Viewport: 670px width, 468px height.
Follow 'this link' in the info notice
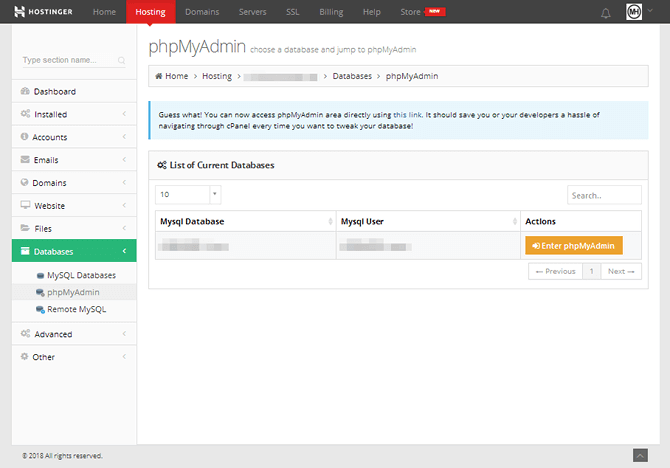pos(407,115)
